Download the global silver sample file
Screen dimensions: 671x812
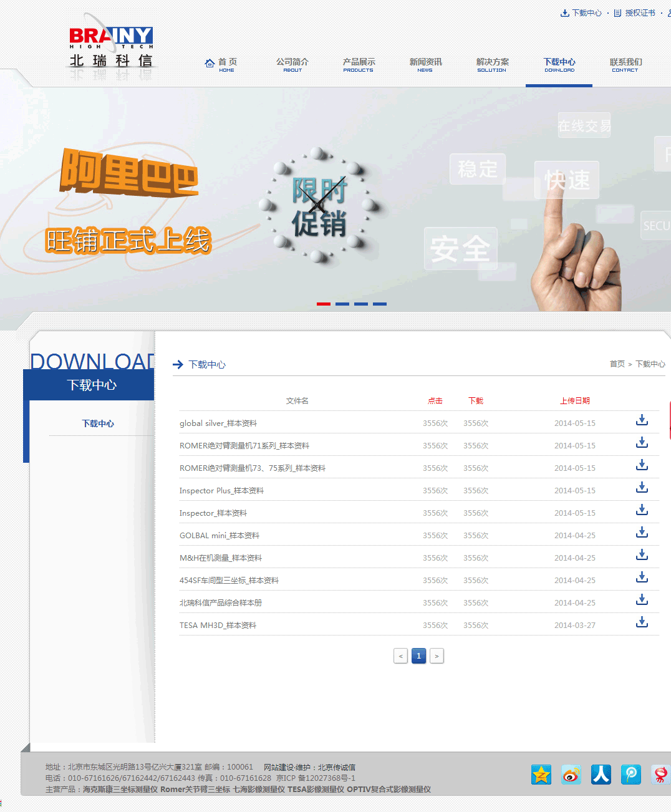(x=642, y=420)
